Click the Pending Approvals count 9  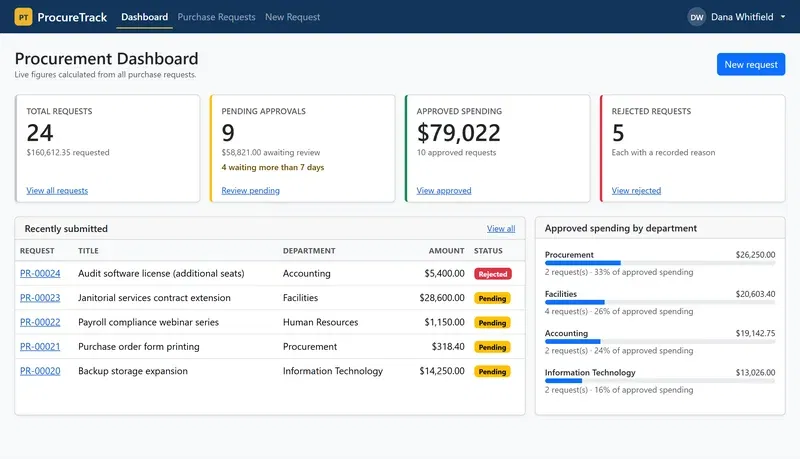[228, 133]
